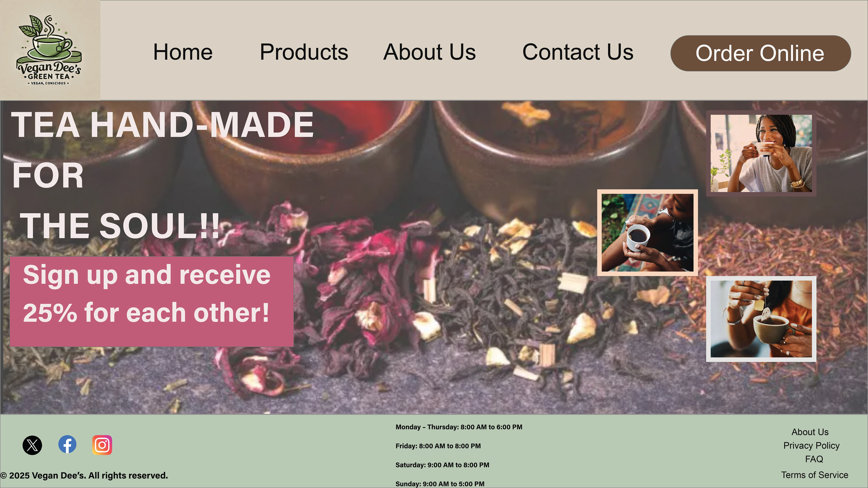The width and height of the screenshot is (868, 488).
Task: Go to the Home menu item
Action: pyautogui.click(x=183, y=52)
